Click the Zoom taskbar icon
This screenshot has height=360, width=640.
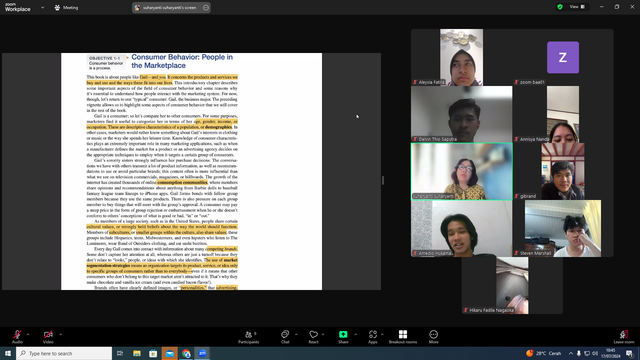pyautogui.click(x=202, y=353)
